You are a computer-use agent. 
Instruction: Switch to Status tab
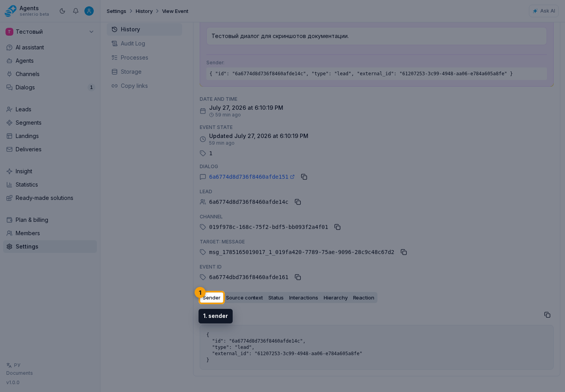click(x=276, y=298)
